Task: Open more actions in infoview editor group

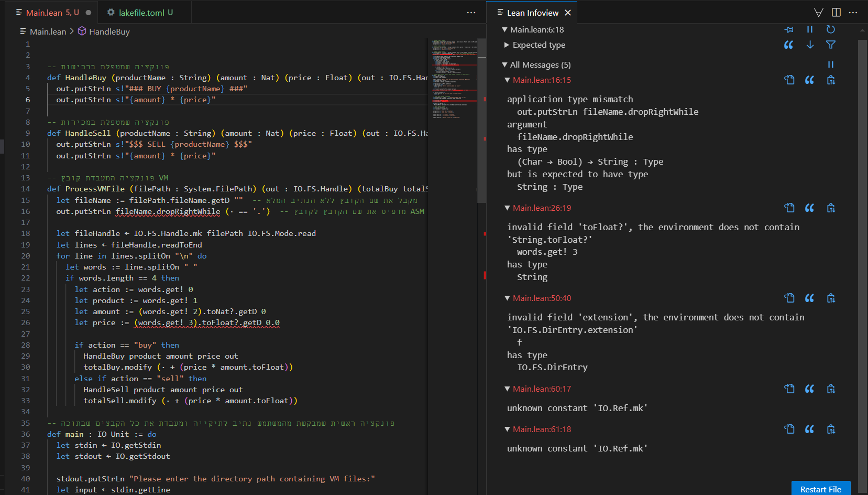Action: (853, 13)
